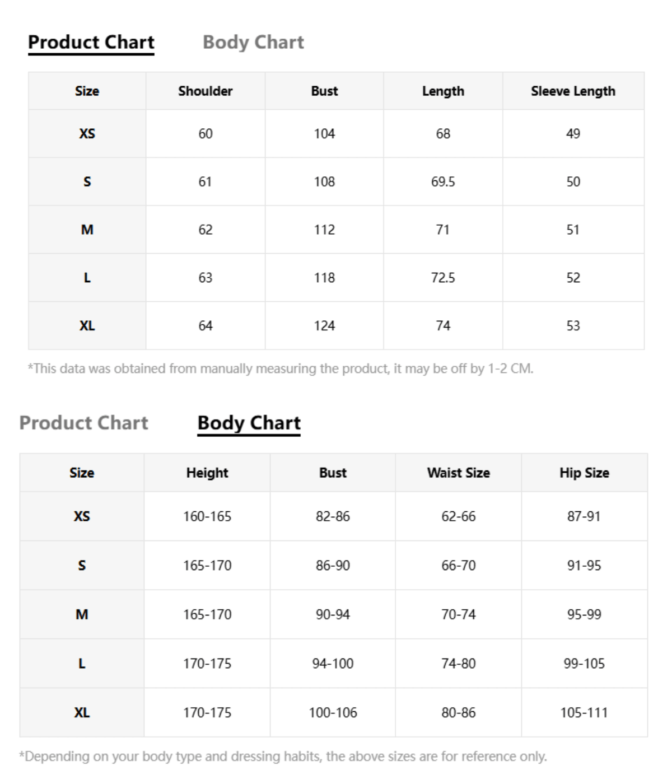Image resolution: width=672 pixels, height=784 pixels.
Task: Click the XL hip range 105-111
Action: (584, 713)
